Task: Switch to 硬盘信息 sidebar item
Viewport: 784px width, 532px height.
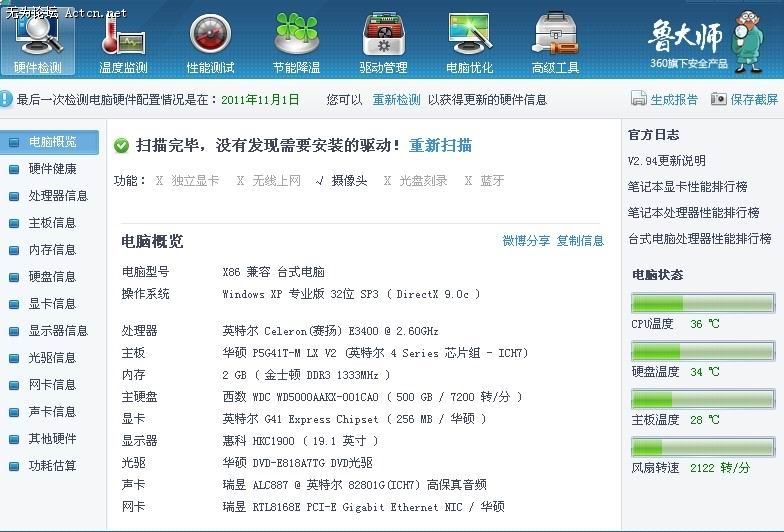Action: point(52,277)
